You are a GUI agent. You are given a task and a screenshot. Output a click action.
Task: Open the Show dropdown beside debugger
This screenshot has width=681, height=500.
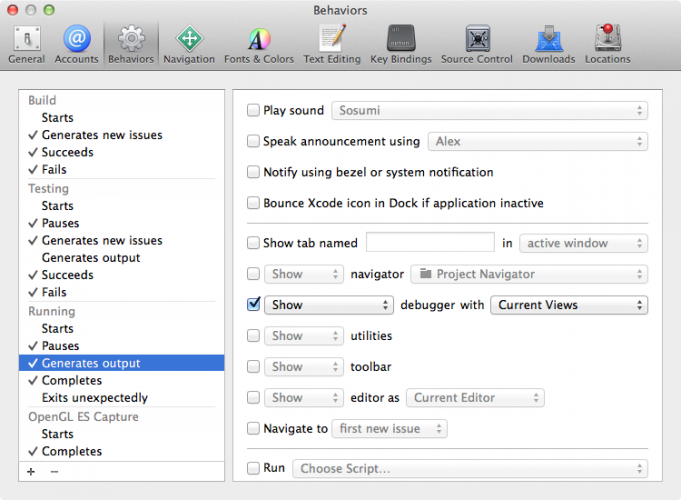tap(329, 305)
